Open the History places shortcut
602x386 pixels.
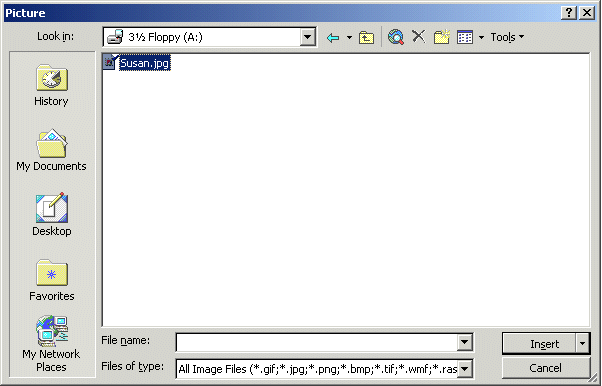51,85
